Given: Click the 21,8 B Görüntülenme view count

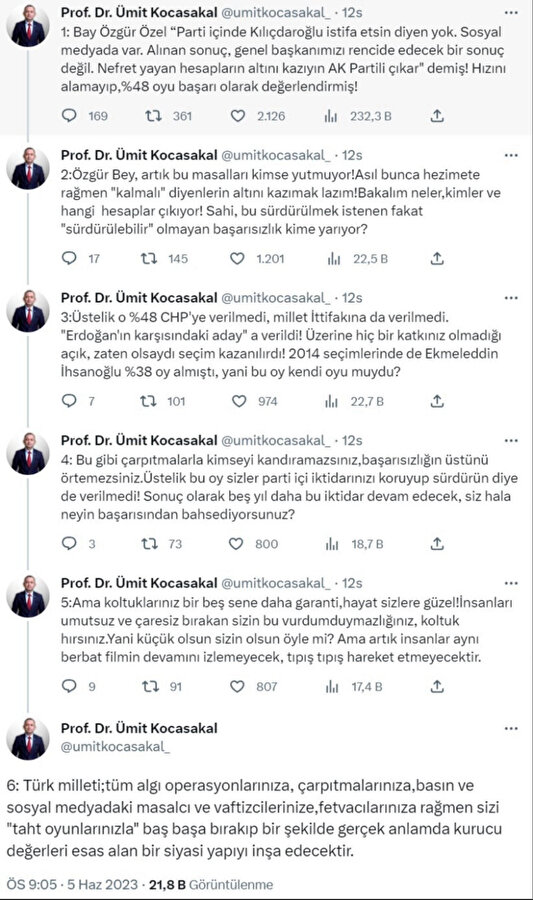Looking at the screenshot, I should point(211,885).
